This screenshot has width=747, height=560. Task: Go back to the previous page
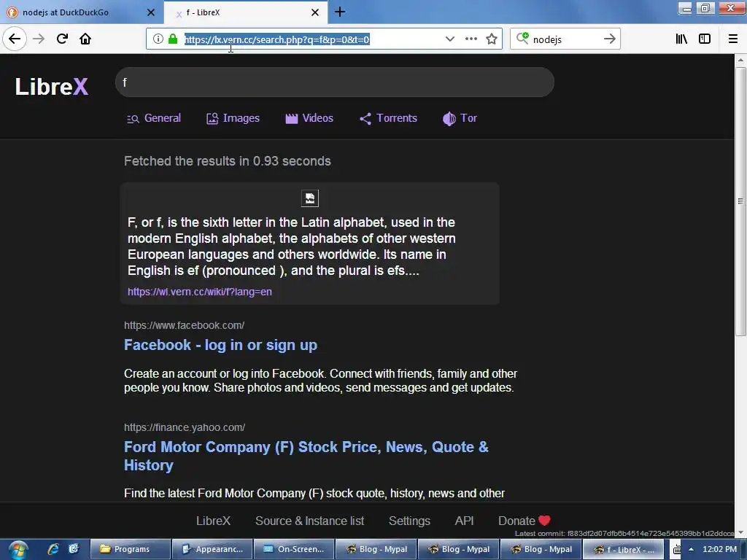coord(15,39)
